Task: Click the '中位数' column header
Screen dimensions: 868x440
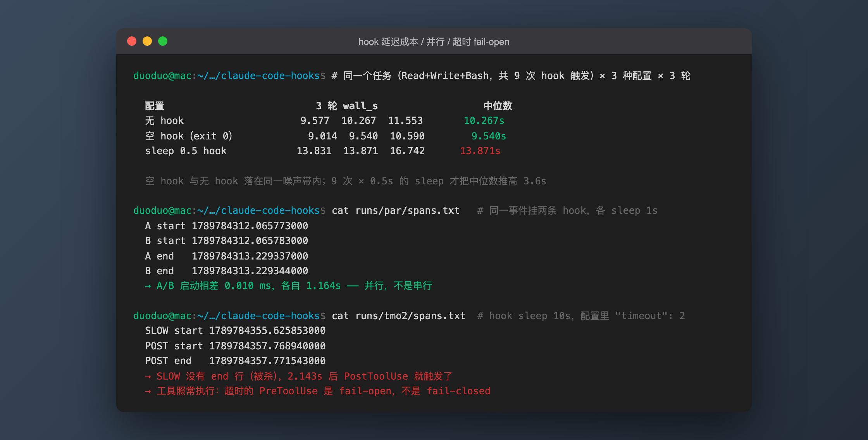Action: [498, 106]
